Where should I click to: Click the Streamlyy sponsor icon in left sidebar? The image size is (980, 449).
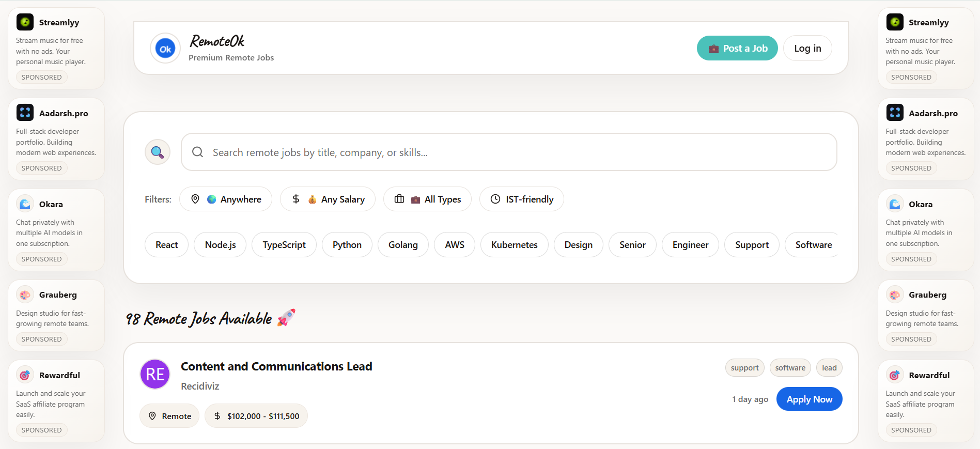coord(25,22)
